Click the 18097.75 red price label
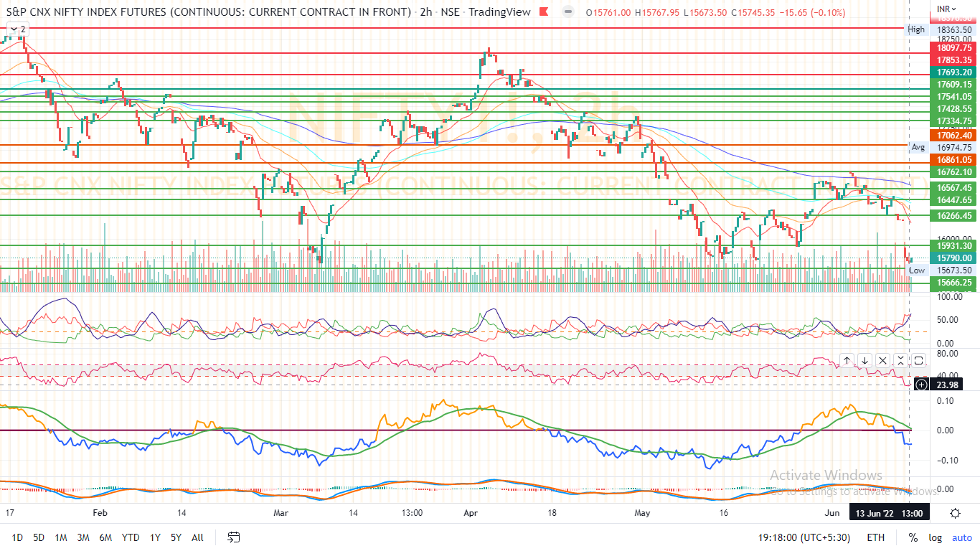980x551 pixels. [953, 47]
